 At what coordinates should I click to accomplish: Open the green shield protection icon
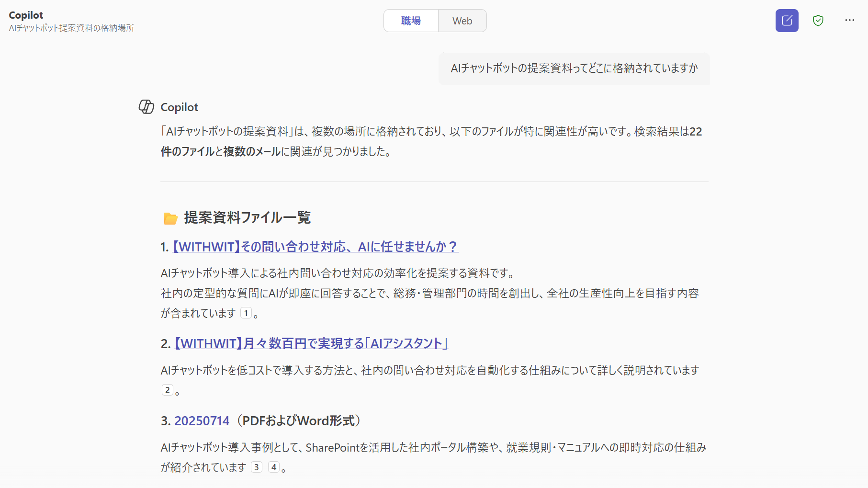818,21
